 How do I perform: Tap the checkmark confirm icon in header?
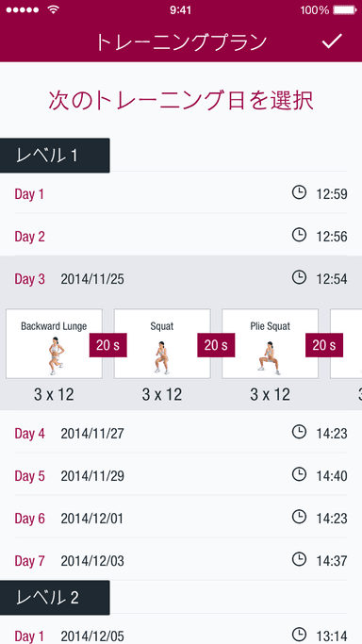[x=332, y=41]
